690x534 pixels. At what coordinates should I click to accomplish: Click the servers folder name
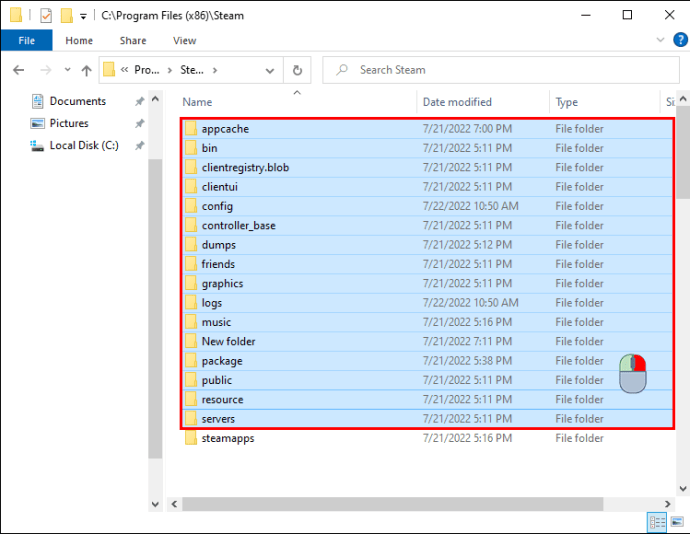pos(218,419)
